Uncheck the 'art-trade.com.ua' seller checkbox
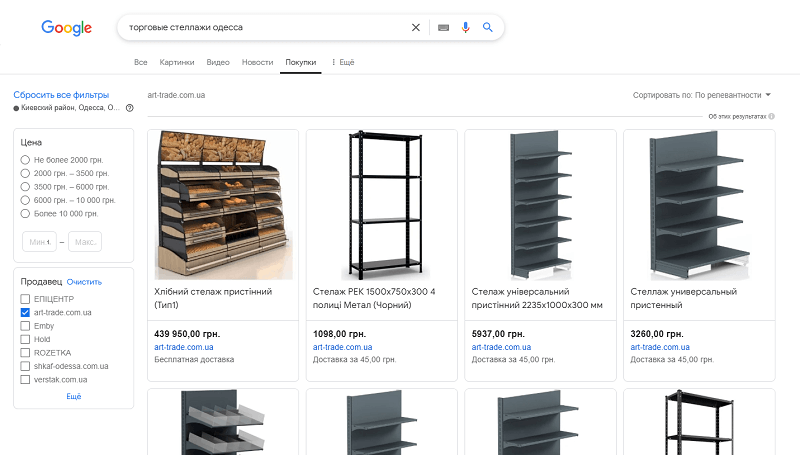Image resolution: width=800 pixels, height=455 pixels. pos(25,312)
